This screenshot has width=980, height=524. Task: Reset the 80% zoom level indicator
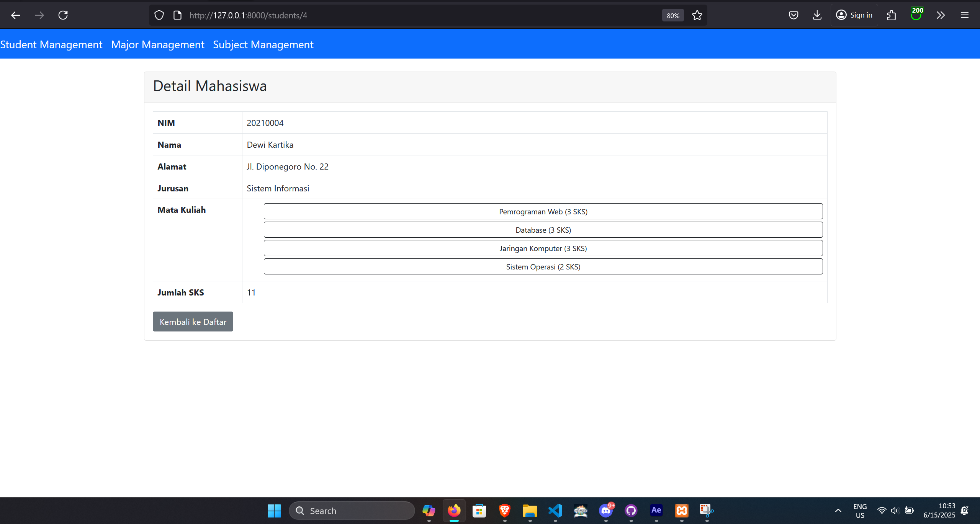tap(672, 15)
